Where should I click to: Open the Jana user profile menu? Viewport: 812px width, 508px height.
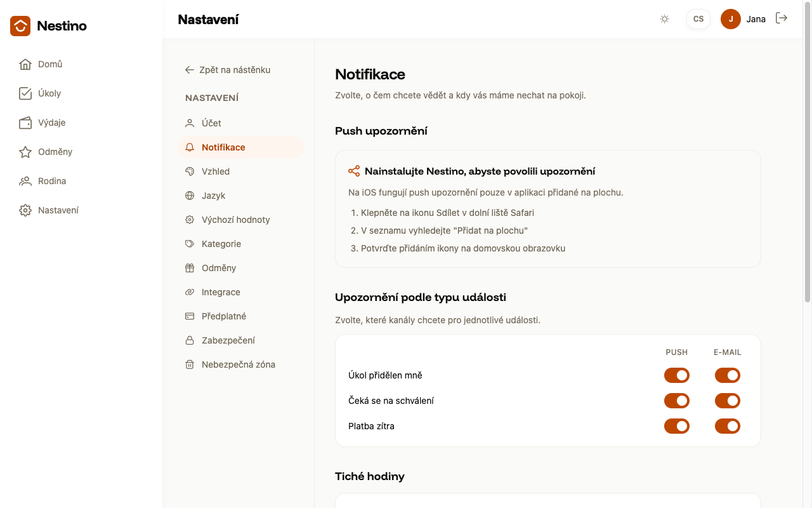pos(743,19)
